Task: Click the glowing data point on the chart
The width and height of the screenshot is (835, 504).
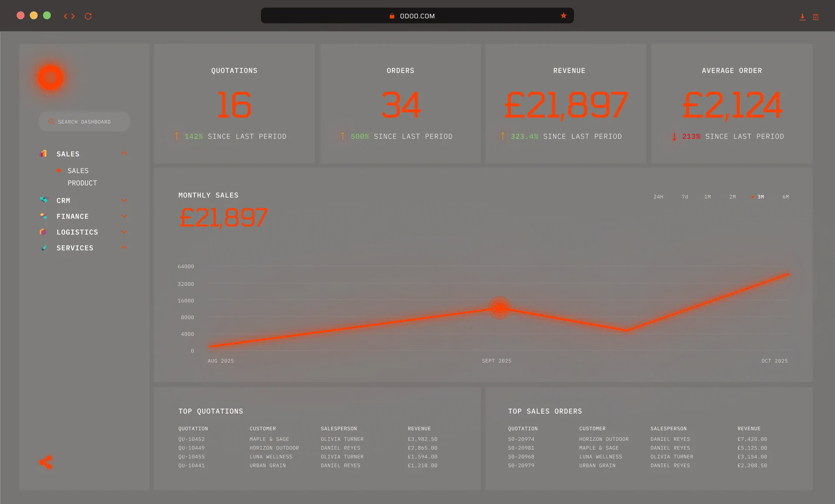Action: point(500,308)
